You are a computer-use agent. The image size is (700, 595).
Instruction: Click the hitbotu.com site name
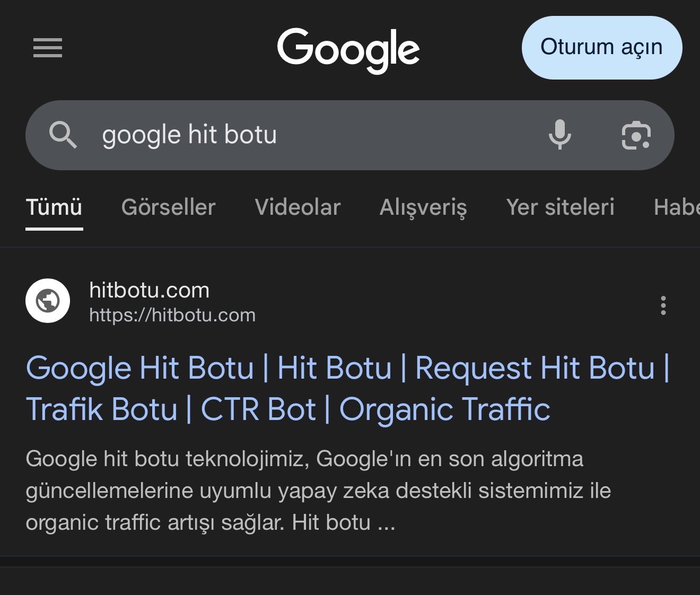coord(149,290)
